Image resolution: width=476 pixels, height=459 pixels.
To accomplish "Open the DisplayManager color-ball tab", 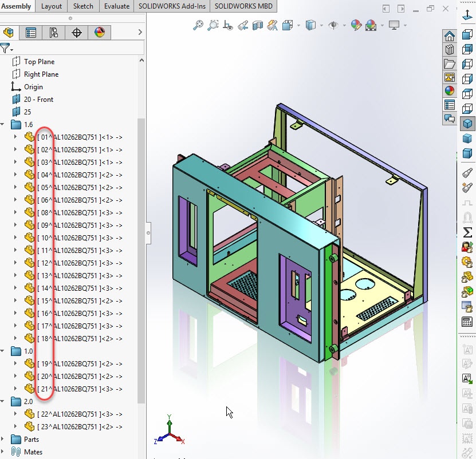I will [100, 32].
